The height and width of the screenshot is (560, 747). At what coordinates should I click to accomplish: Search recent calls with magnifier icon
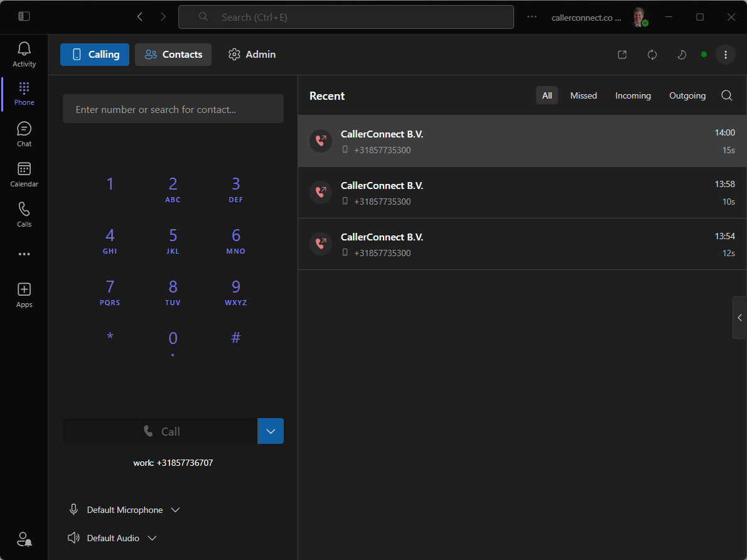pyautogui.click(x=726, y=96)
